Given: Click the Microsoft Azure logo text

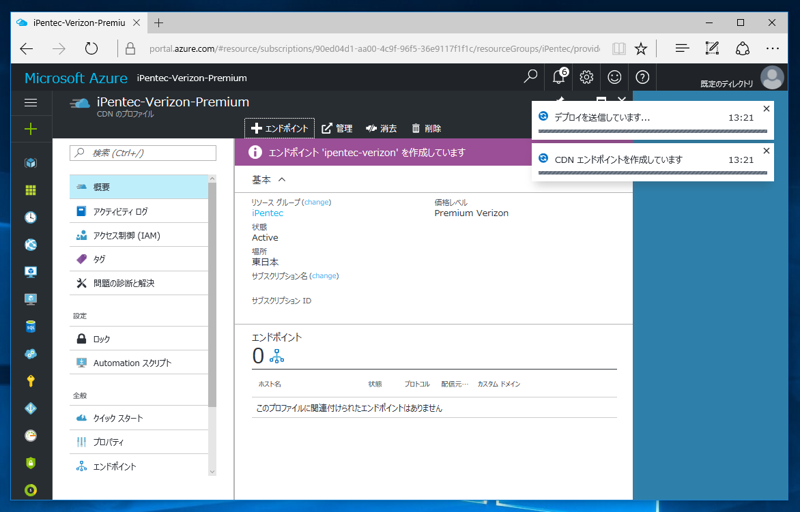Looking at the screenshot, I should [76, 78].
